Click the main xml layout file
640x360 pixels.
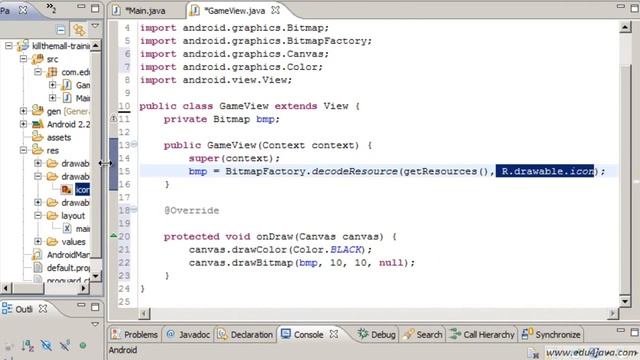point(83,229)
